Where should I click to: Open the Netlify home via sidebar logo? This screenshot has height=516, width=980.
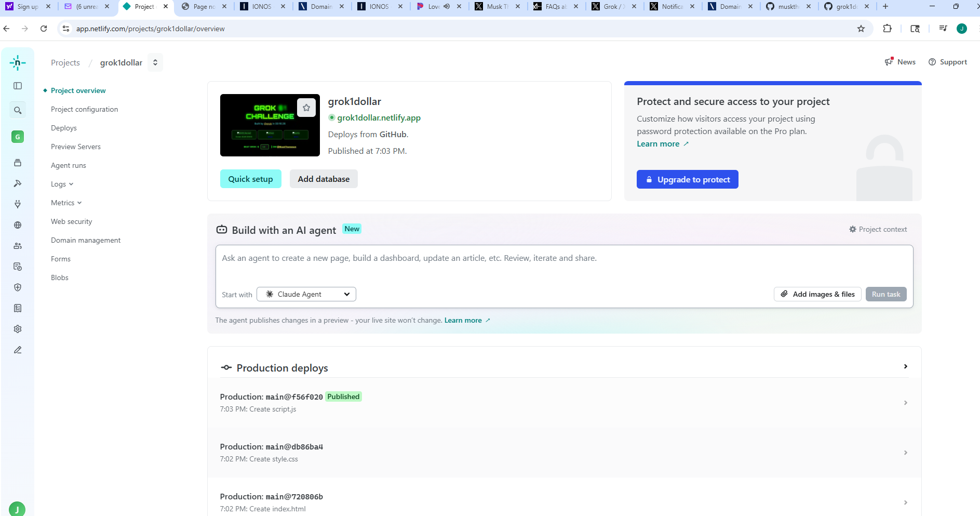(x=17, y=62)
